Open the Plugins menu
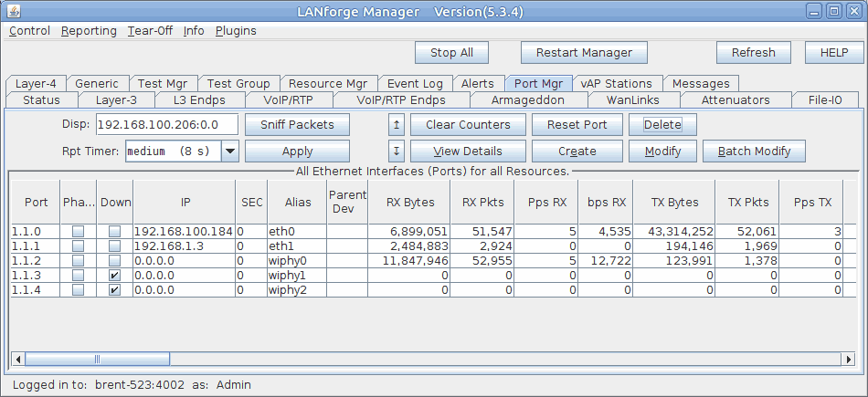868x397 pixels. coord(236,30)
